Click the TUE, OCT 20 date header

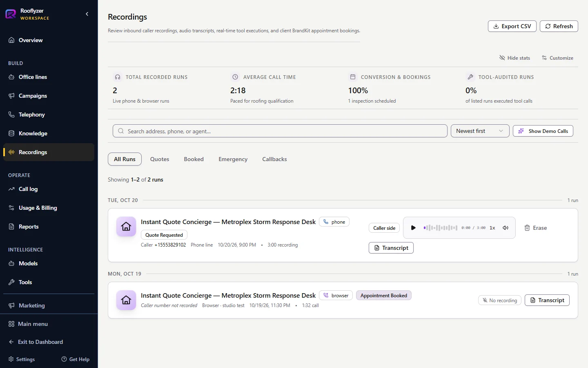pyautogui.click(x=123, y=200)
